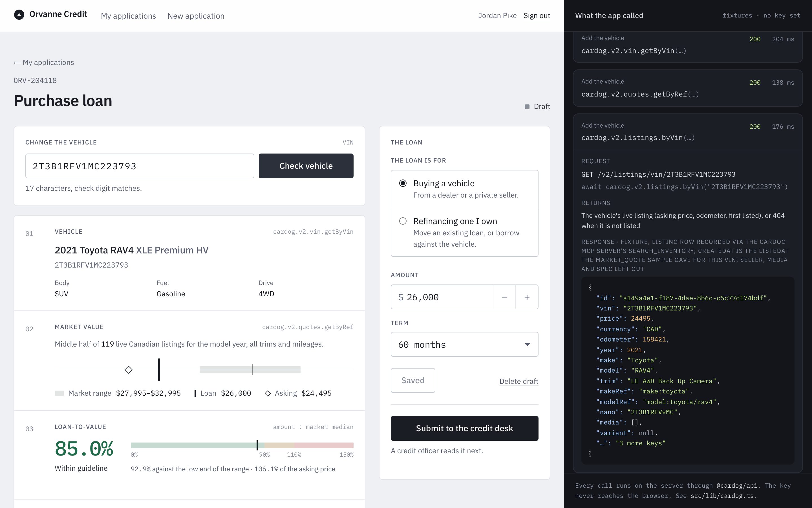Viewport: 812px width, 508px height.
Task: Click the loan-to-value gauge bar
Action: tap(242, 445)
